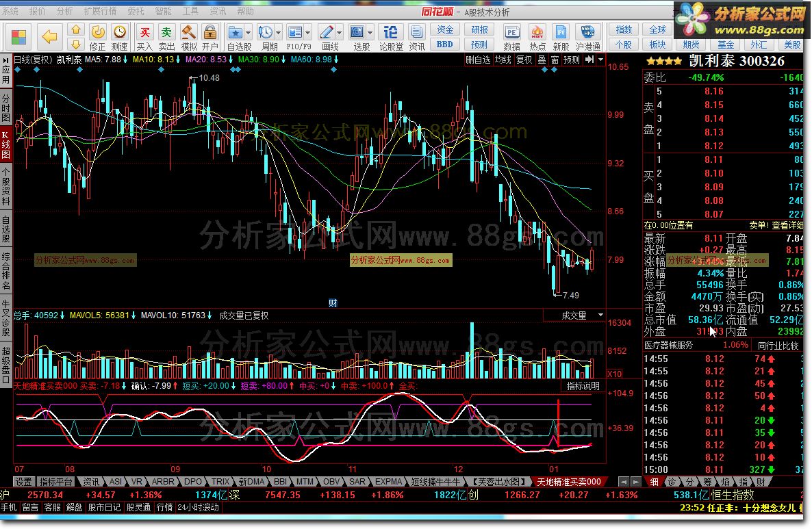Open 个股资料 in left sidebar
The height and width of the screenshot is (529, 812).
(x=5, y=187)
